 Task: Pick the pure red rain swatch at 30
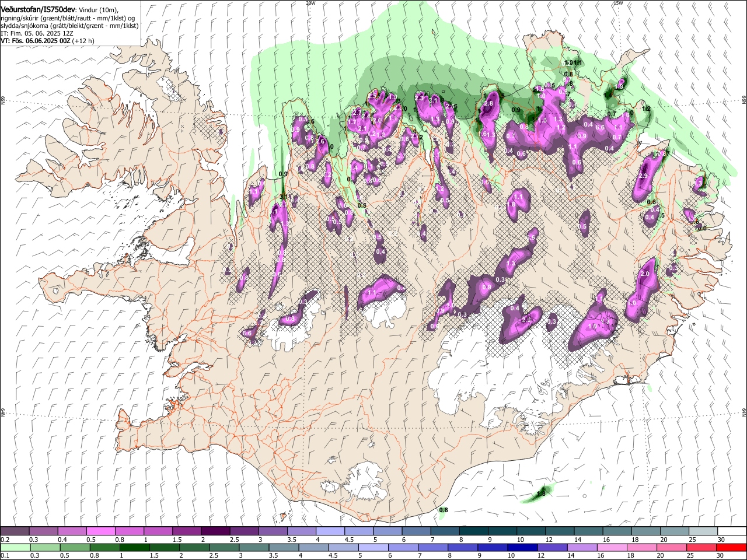pyautogui.click(x=732, y=547)
